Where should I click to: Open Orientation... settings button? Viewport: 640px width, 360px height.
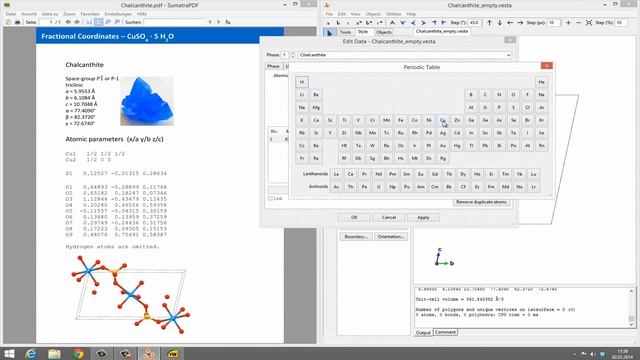point(391,237)
